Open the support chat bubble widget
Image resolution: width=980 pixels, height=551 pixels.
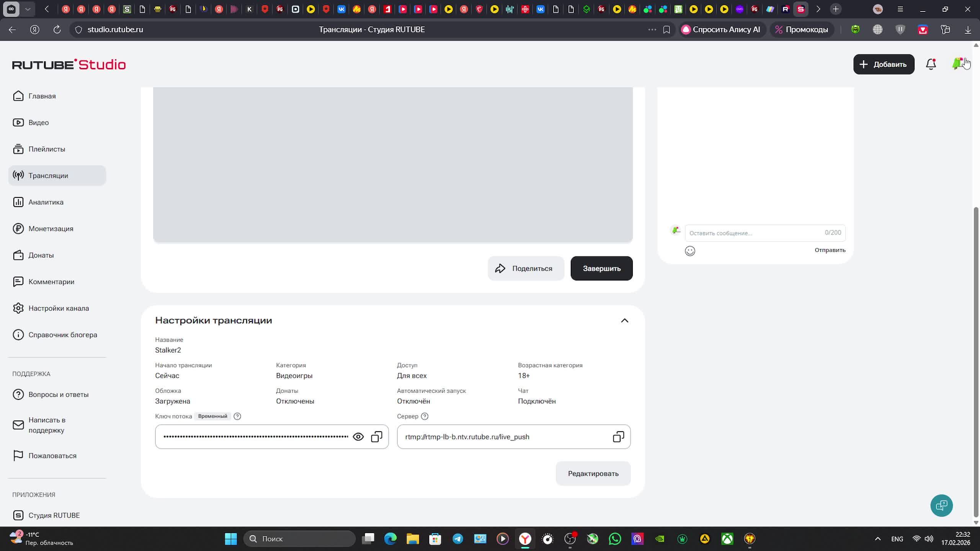[x=941, y=505]
